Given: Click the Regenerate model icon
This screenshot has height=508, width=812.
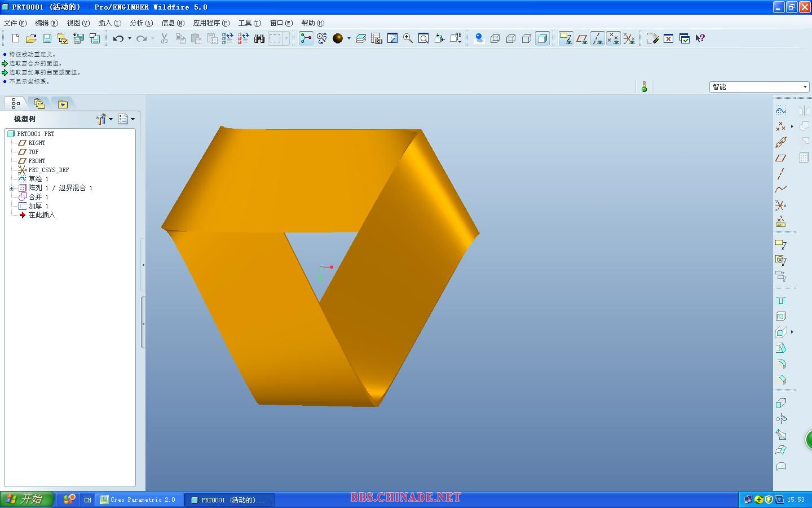Looking at the screenshot, I should tap(227, 38).
